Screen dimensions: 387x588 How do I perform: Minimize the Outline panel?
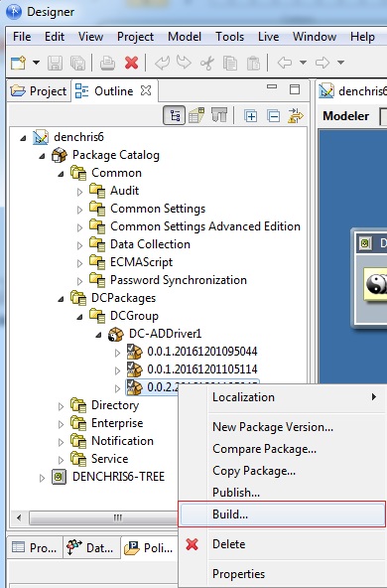point(272,87)
